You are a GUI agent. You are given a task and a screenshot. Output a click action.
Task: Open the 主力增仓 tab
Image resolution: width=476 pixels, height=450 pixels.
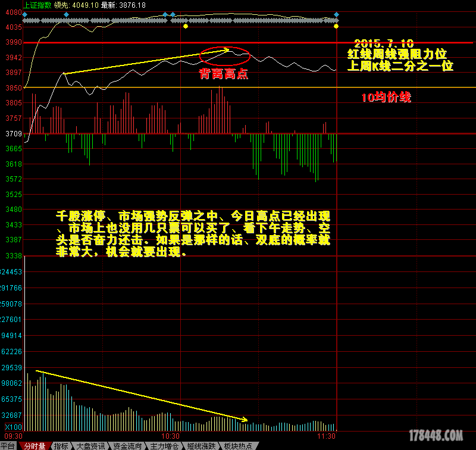click(x=164, y=446)
